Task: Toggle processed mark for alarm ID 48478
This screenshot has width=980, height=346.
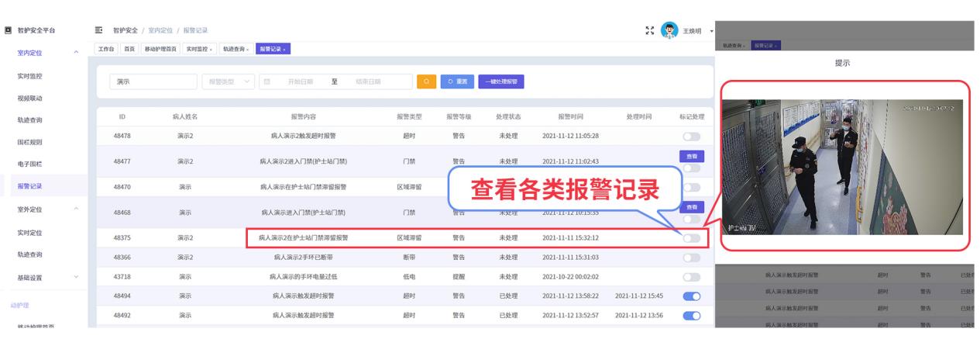Action: point(692,137)
